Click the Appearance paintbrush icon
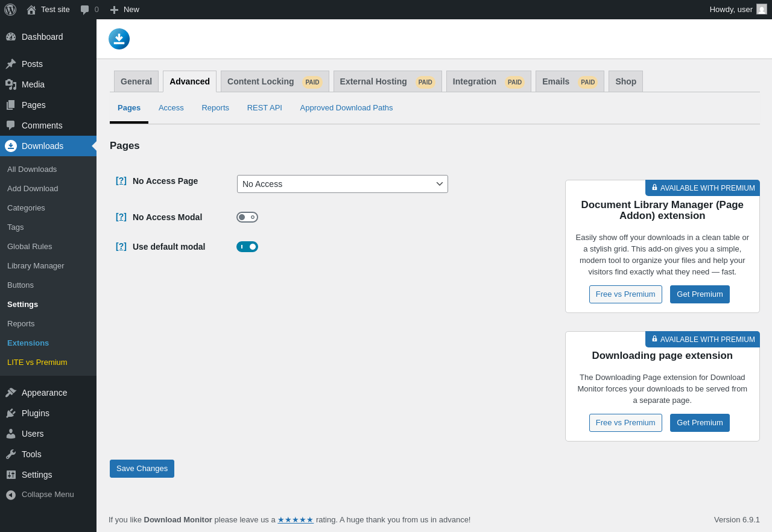This screenshot has height=532, width=772. click(11, 393)
